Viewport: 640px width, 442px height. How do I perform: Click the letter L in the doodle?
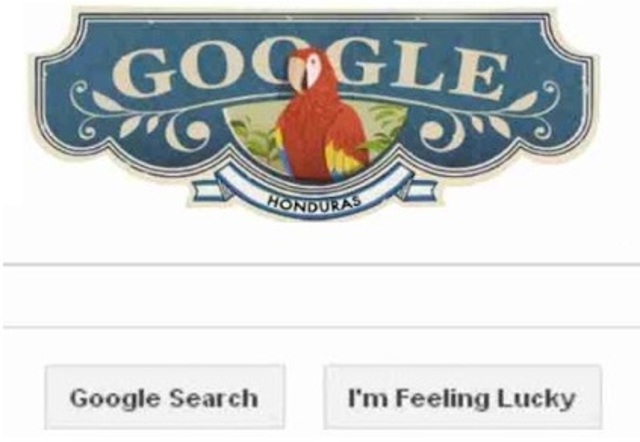(x=418, y=67)
